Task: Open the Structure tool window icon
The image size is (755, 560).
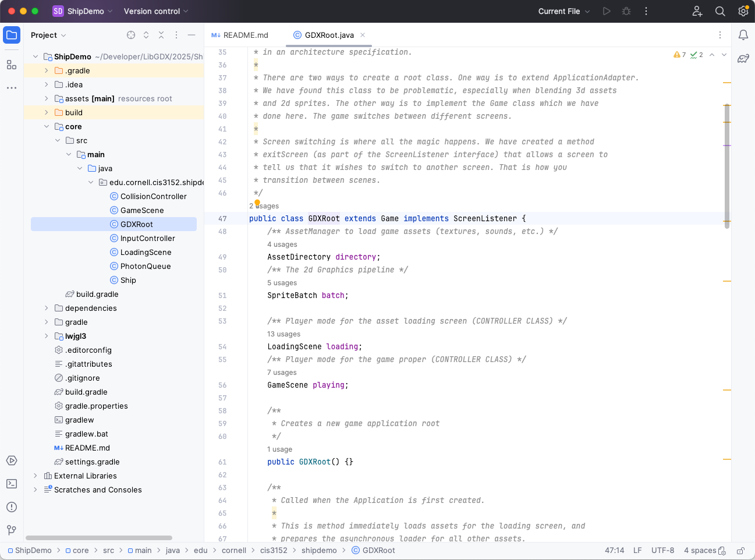Action: click(12, 65)
